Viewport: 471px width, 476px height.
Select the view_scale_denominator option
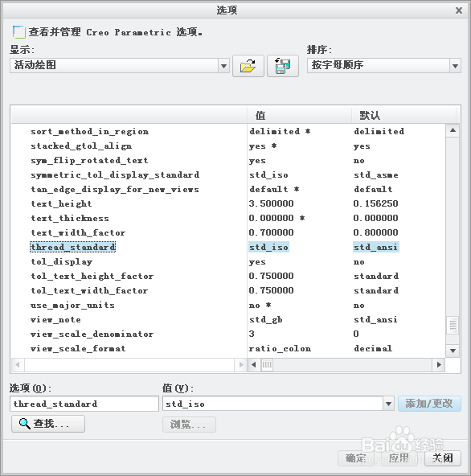92,334
